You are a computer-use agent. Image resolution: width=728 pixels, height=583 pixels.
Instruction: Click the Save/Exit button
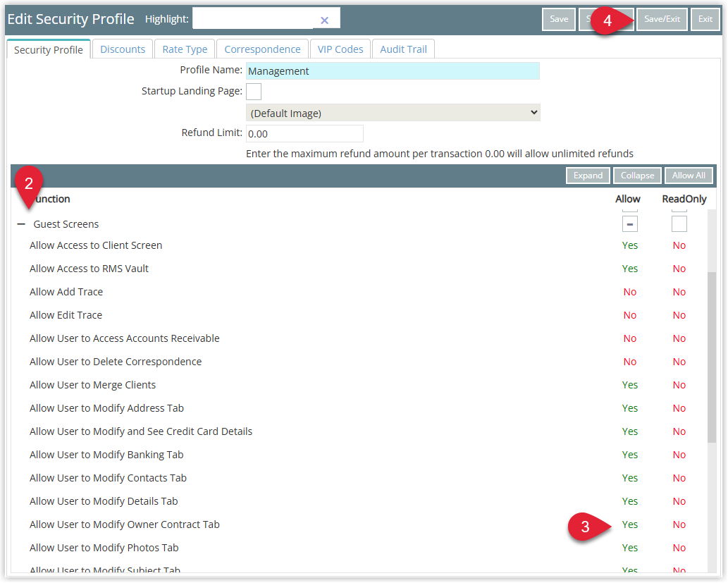point(662,19)
